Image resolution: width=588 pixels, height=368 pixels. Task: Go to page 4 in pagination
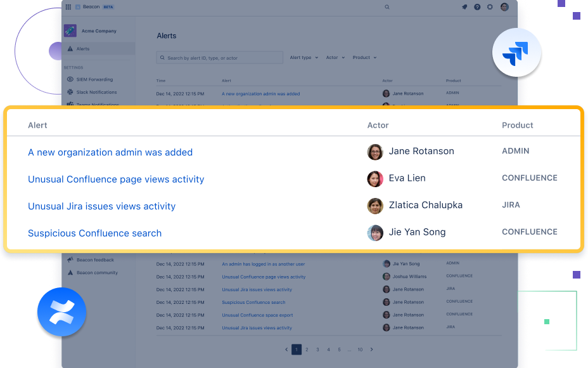click(328, 349)
